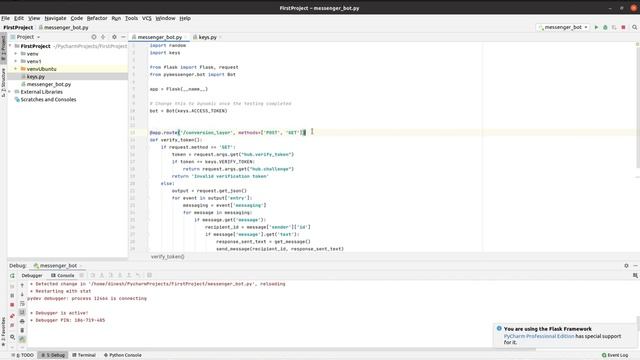Toggle the 5: Debug tool window button

(x=53, y=355)
